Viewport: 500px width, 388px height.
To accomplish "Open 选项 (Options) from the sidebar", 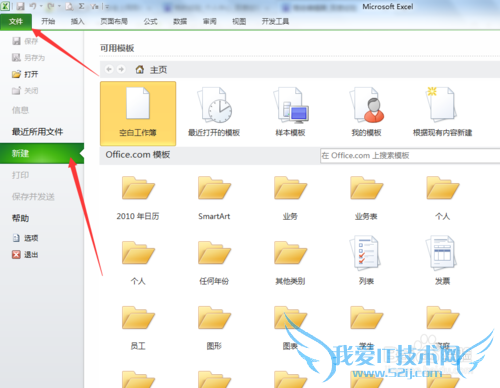I will tap(25, 238).
